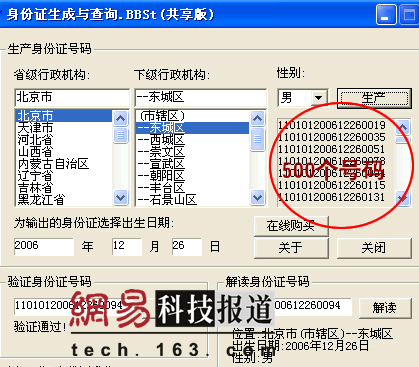Select --崇文区 in district list
This screenshot has width=419, height=367.
(192, 152)
